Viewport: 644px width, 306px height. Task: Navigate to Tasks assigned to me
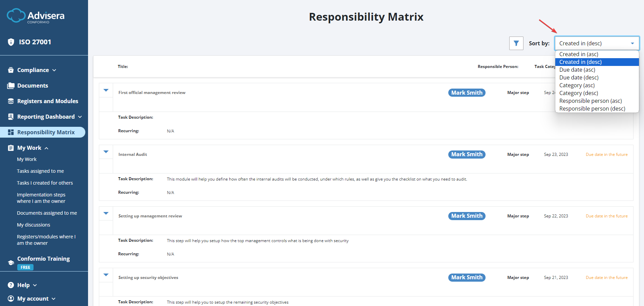[x=40, y=171]
